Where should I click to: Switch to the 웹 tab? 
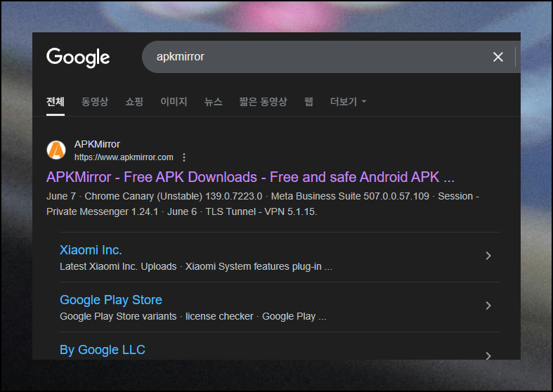click(x=308, y=102)
